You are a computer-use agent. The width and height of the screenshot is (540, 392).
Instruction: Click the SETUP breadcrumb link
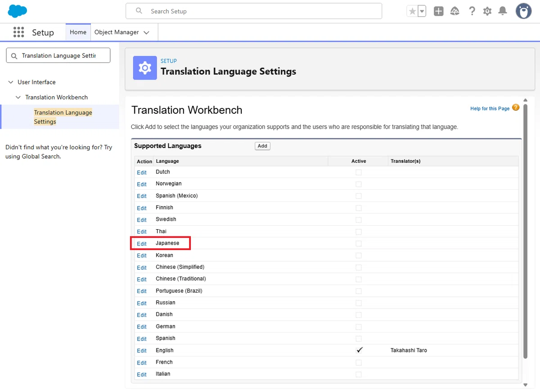tap(169, 61)
